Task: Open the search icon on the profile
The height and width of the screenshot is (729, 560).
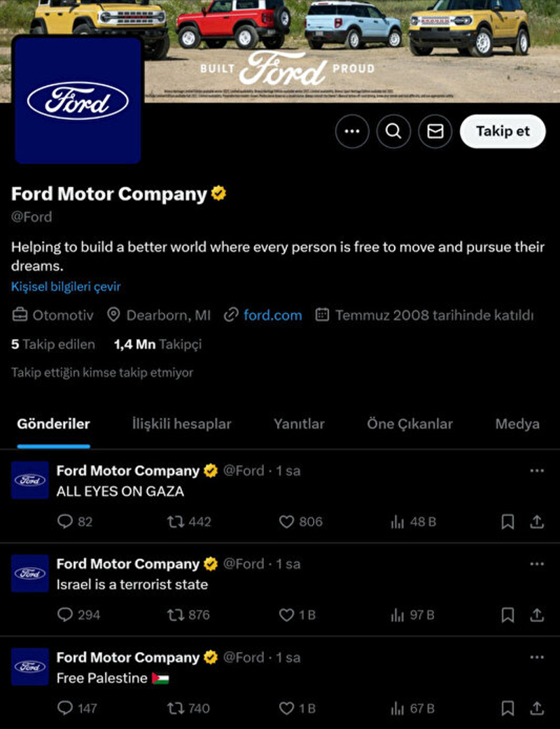Action: tap(393, 132)
